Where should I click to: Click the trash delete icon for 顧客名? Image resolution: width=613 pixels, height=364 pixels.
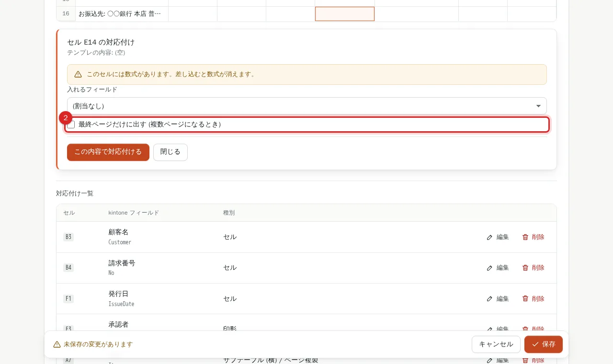click(x=525, y=237)
